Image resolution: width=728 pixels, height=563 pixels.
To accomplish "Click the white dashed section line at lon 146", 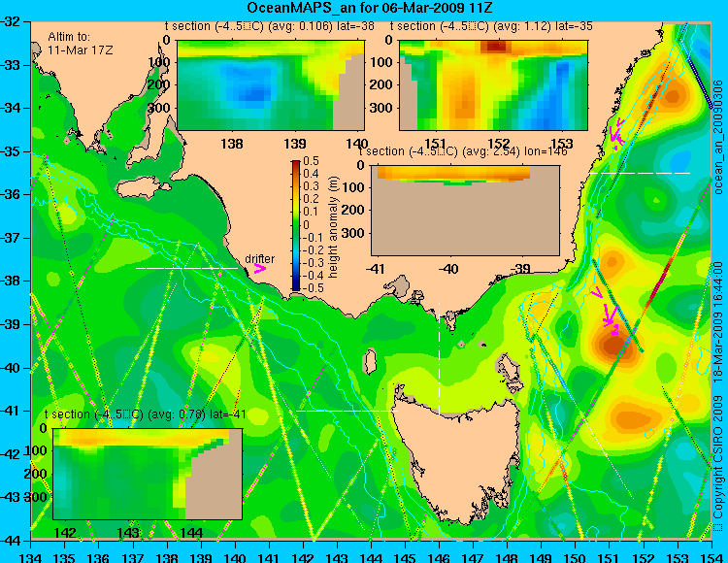I will (x=439, y=357).
